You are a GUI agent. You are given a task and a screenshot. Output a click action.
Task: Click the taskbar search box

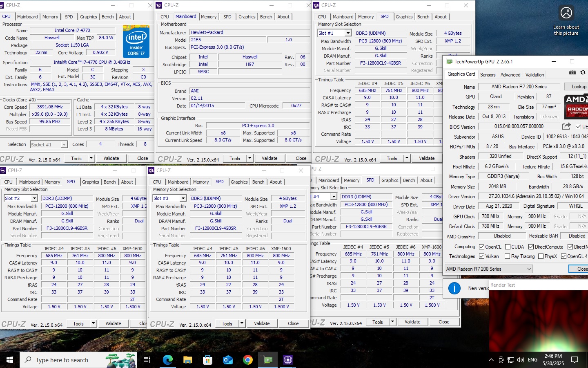click(78, 360)
